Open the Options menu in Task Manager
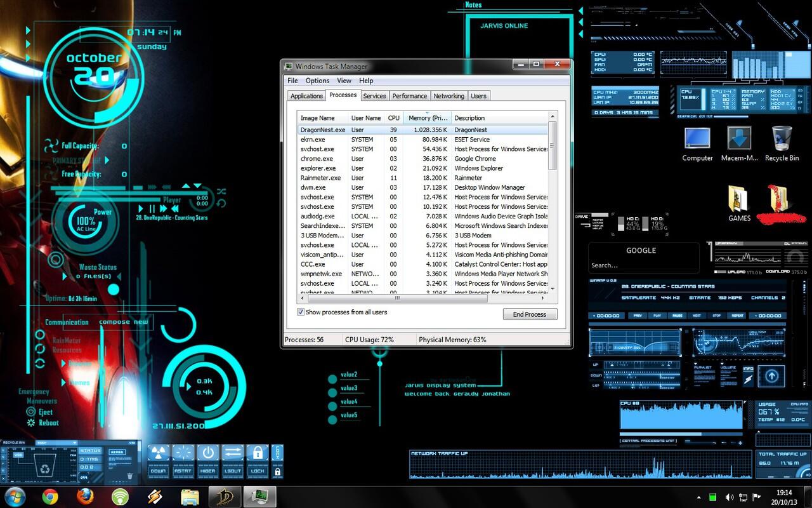Image resolution: width=812 pixels, height=508 pixels. (x=317, y=81)
